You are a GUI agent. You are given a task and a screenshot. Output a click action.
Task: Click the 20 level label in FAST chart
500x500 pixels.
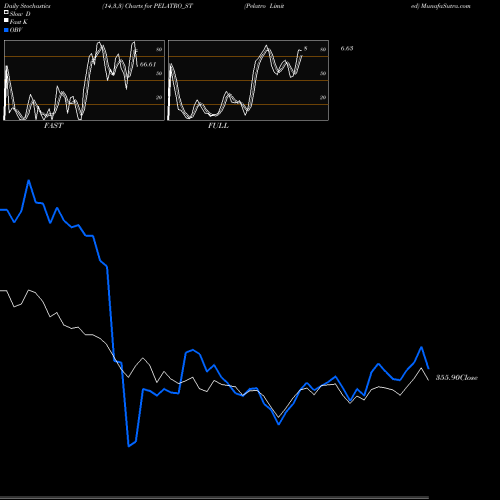click(x=159, y=97)
